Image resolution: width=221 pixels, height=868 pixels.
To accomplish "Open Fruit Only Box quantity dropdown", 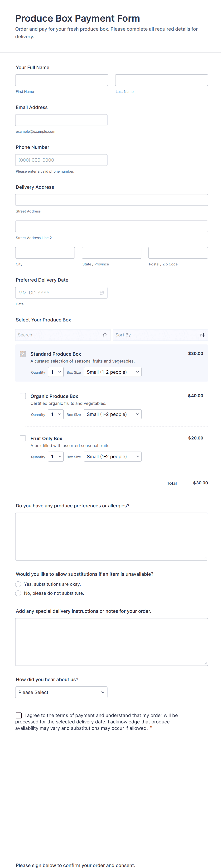I will point(56,457).
